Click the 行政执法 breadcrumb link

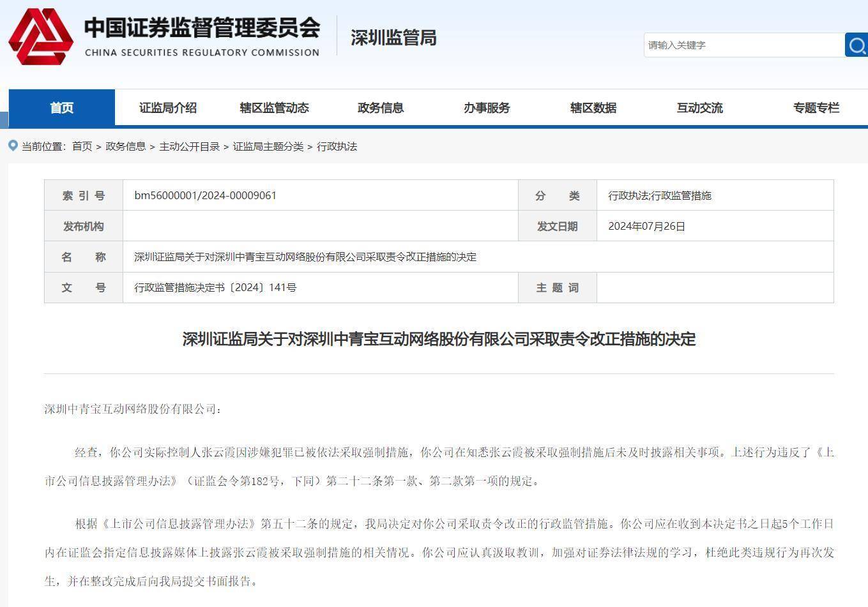pyautogui.click(x=337, y=146)
